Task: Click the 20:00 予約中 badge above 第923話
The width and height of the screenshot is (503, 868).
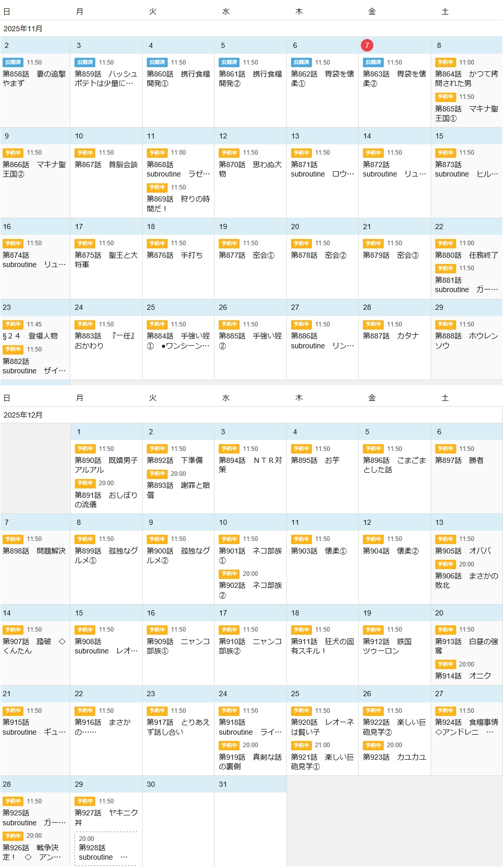Action: click(373, 745)
